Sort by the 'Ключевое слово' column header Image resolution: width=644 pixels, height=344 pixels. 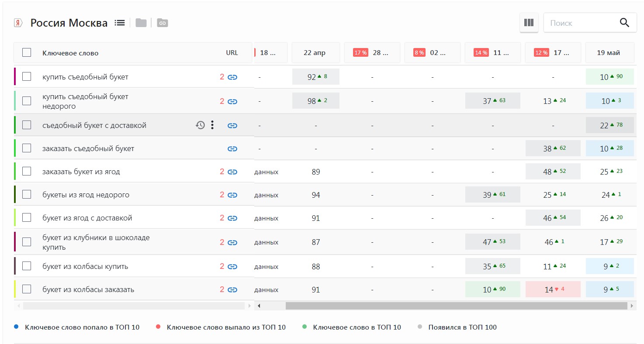70,53
